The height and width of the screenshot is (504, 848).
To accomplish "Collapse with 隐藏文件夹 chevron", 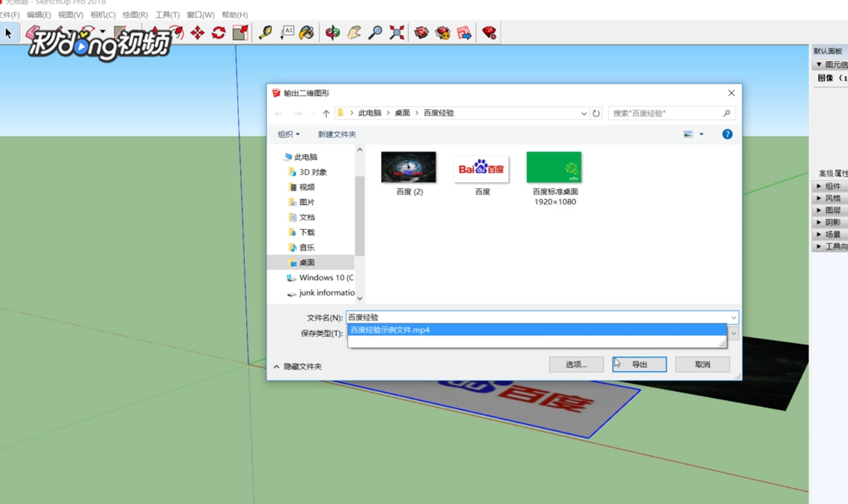I will [x=277, y=367].
